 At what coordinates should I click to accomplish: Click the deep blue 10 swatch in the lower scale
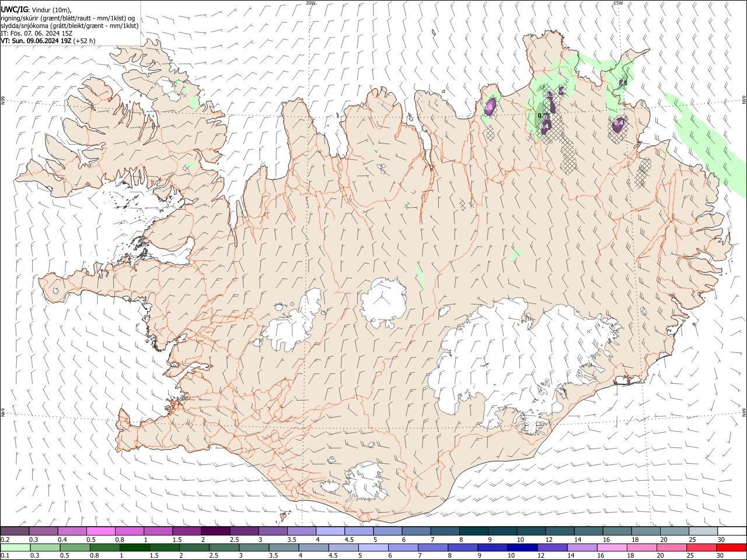pos(522,547)
